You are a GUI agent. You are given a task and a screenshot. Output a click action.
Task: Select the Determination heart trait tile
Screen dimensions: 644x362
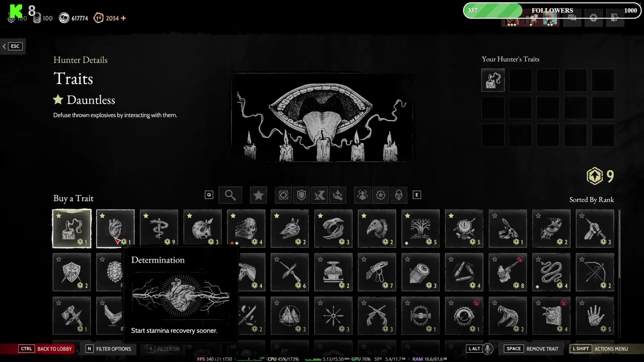tap(115, 229)
